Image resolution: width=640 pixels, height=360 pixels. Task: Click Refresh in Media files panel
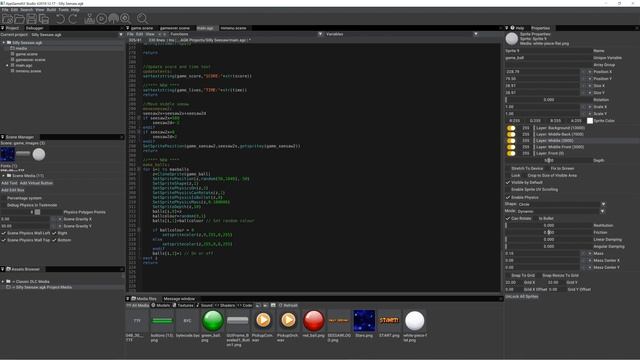288,305
